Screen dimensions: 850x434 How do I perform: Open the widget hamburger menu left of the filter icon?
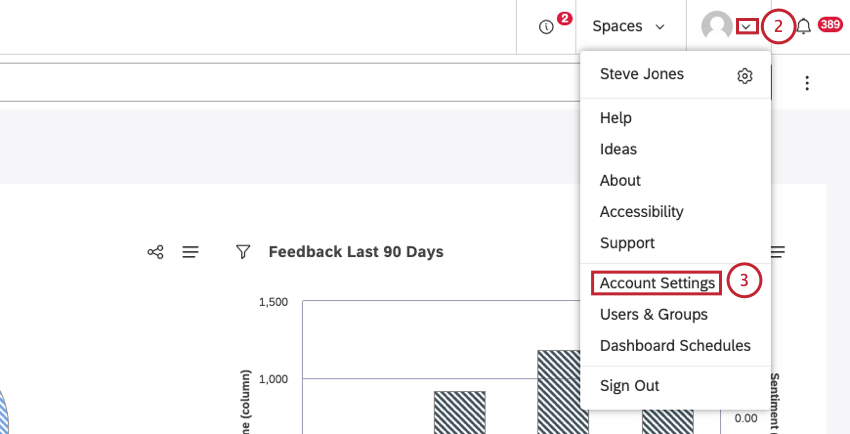190,252
